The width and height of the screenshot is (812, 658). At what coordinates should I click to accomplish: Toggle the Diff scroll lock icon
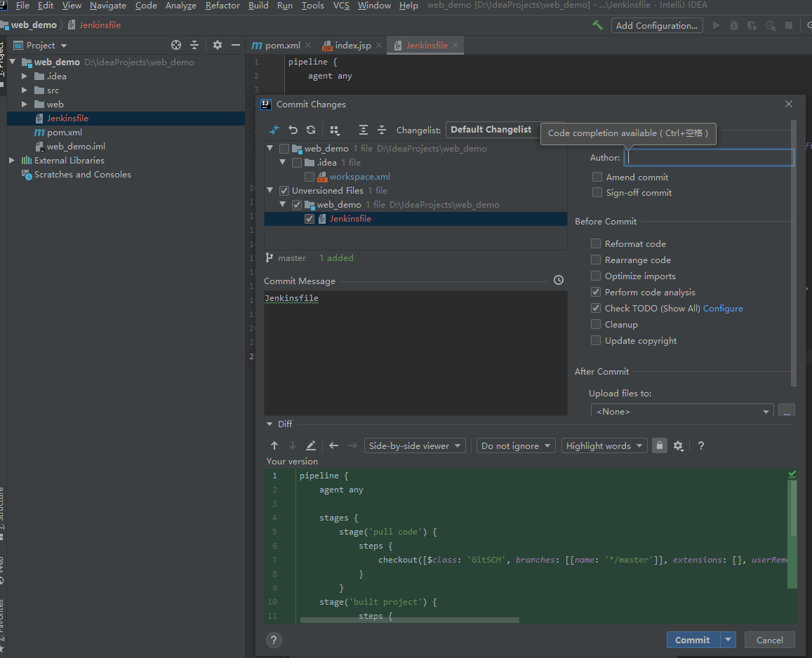[659, 445]
